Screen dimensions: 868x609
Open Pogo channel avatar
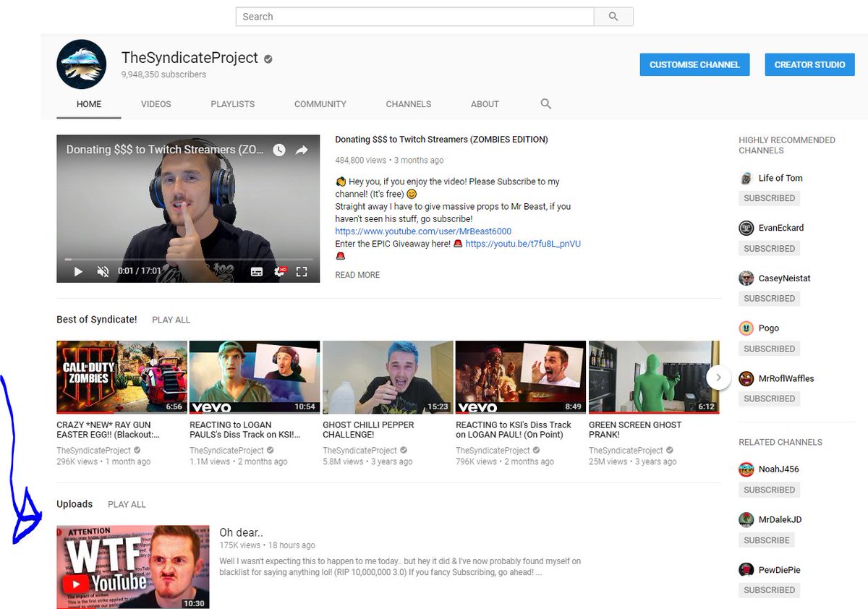pyautogui.click(x=746, y=328)
